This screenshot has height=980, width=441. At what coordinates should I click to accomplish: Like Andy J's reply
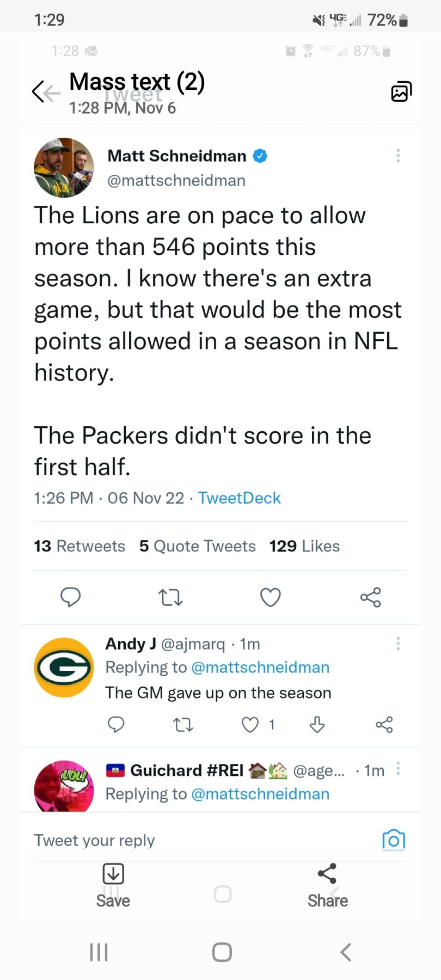pyautogui.click(x=250, y=725)
